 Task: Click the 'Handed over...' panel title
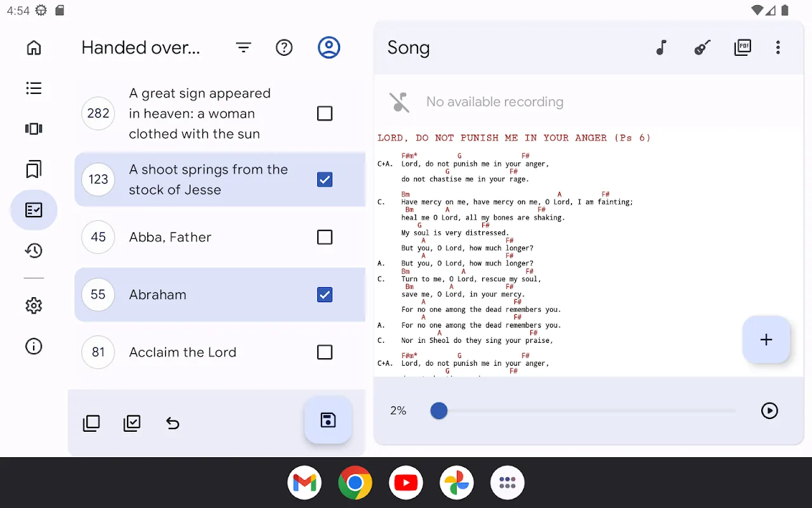(x=141, y=48)
